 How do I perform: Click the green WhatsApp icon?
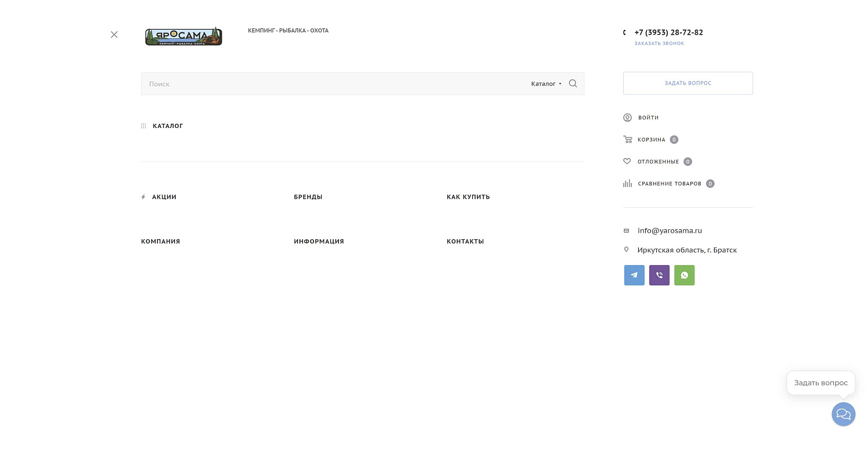pos(684,275)
